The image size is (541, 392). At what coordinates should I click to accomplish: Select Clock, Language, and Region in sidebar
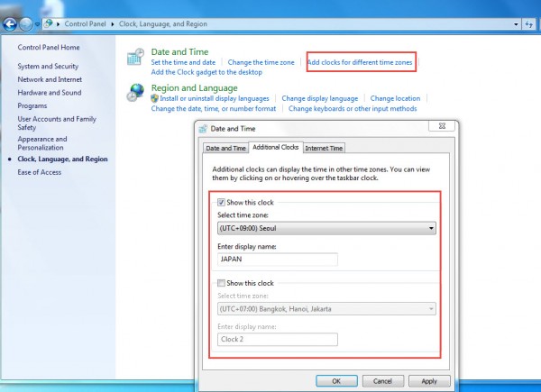click(x=62, y=159)
